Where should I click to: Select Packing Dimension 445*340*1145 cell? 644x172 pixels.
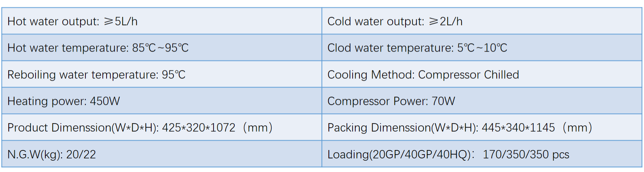(x=482, y=127)
